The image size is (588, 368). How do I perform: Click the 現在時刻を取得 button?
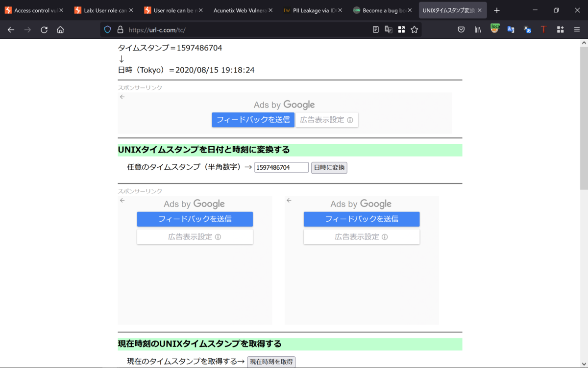click(x=271, y=362)
